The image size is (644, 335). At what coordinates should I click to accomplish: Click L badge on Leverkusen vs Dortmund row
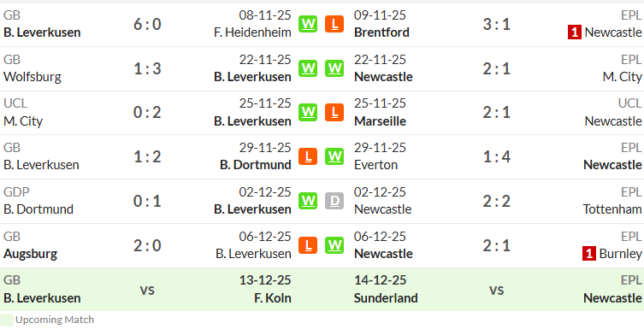308,156
